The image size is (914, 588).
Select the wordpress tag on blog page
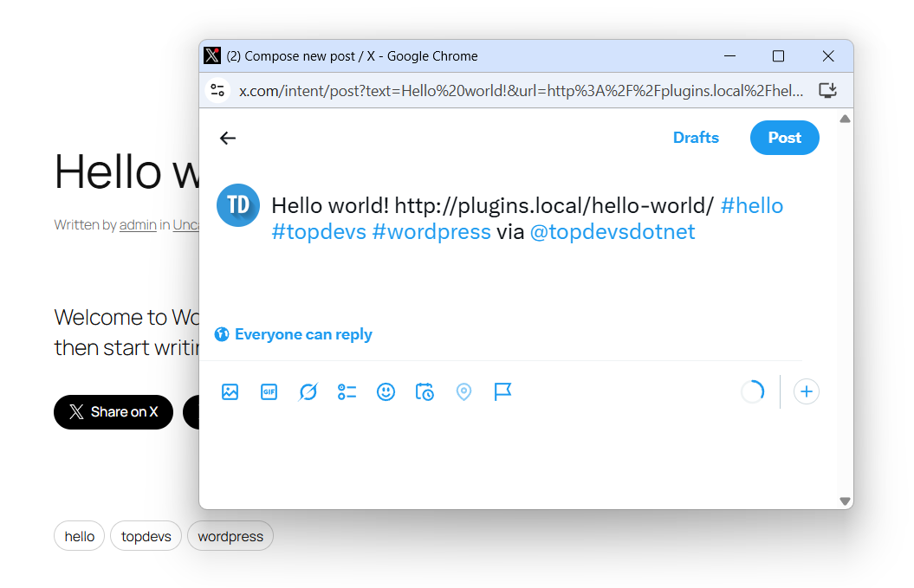[230, 536]
